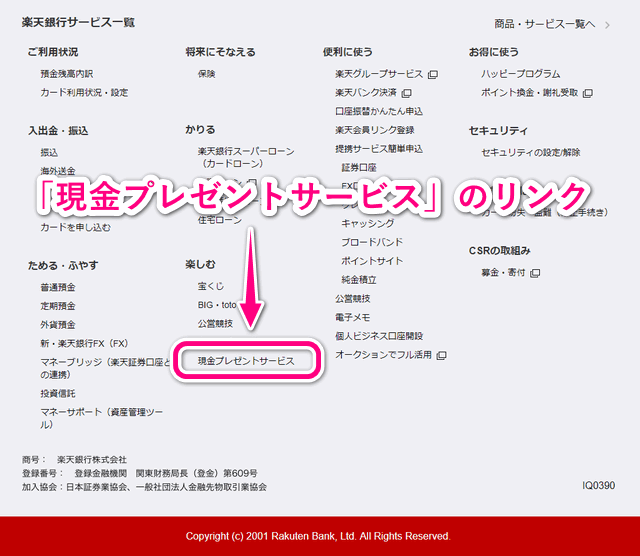Open 電子メモ link
This screenshot has width=640, height=556.
pyautogui.click(x=353, y=318)
